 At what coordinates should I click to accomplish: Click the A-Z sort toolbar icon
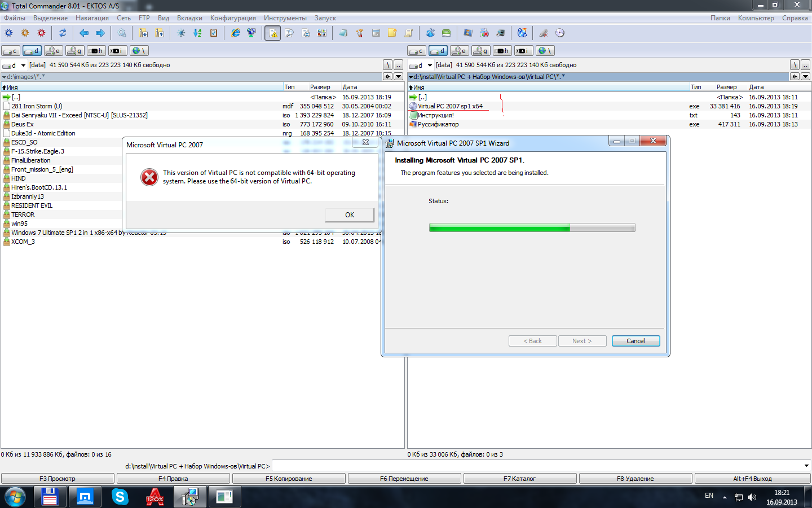pos(197,33)
